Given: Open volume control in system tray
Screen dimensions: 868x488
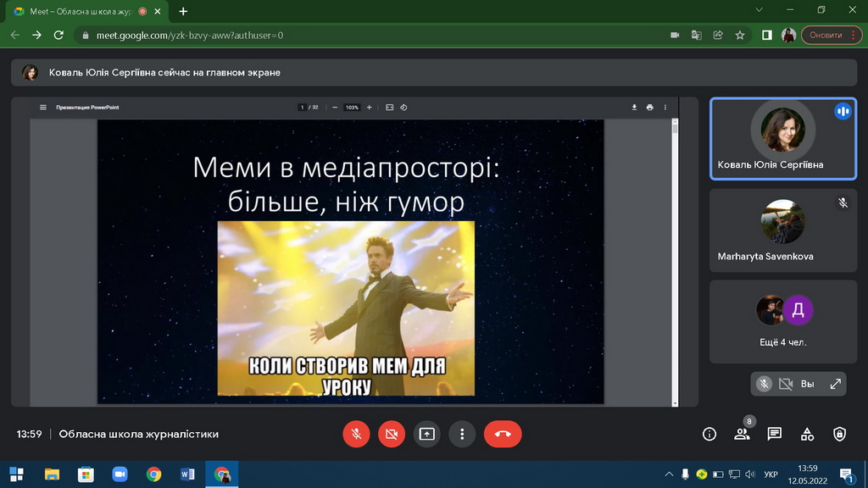Looking at the screenshot, I should [x=750, y=474].
